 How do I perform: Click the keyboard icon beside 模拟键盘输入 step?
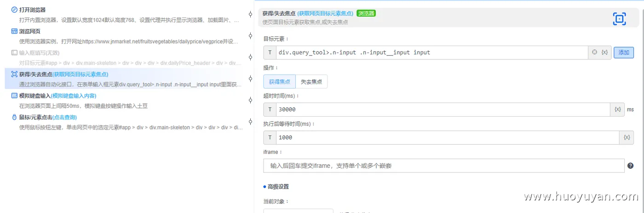click(14, 96)
